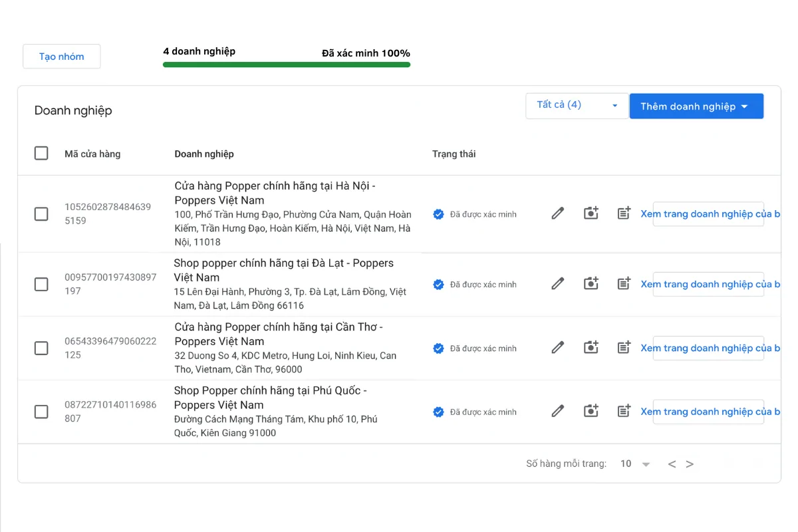Tick the select-all checkbox in header
This screenshot has height=532, width=798.
pos(41,154)
